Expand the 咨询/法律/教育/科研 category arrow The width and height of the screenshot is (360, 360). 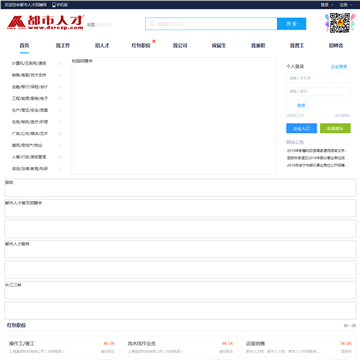pyautogui.click(x=60, y=169)
